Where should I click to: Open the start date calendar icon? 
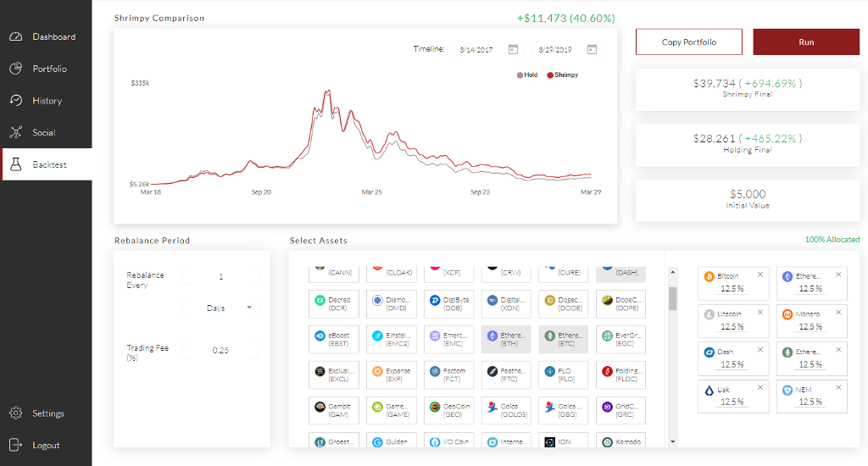pyautogui.click(x=513, y=49)
